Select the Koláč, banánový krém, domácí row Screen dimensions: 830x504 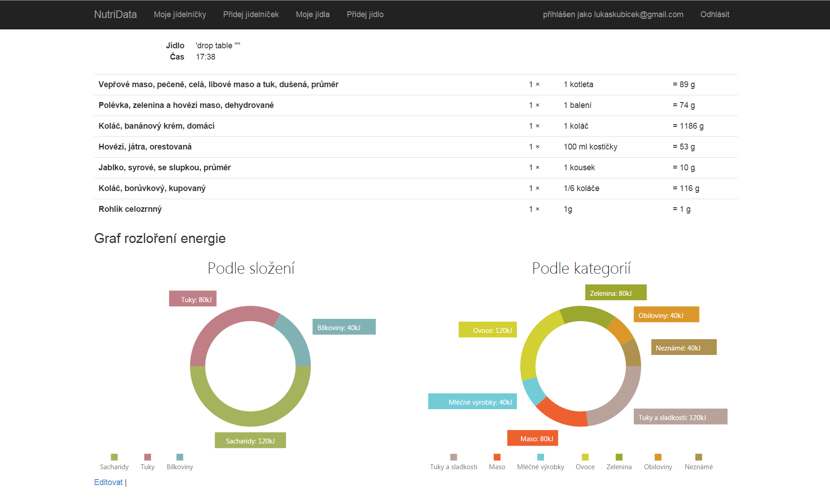point(156,126)
